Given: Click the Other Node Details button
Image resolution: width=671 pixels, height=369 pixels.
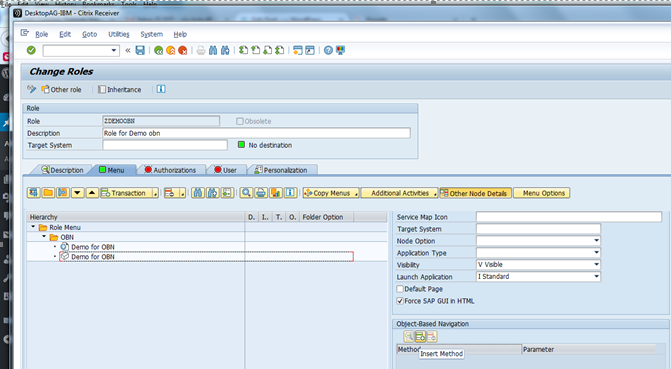Looking at the screenshot, I should point(475,193).
